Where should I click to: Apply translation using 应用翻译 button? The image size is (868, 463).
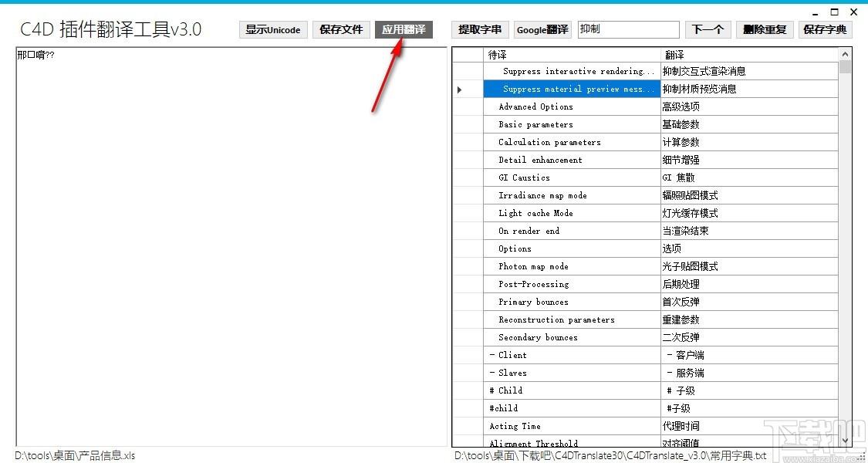tap(404, 29)
